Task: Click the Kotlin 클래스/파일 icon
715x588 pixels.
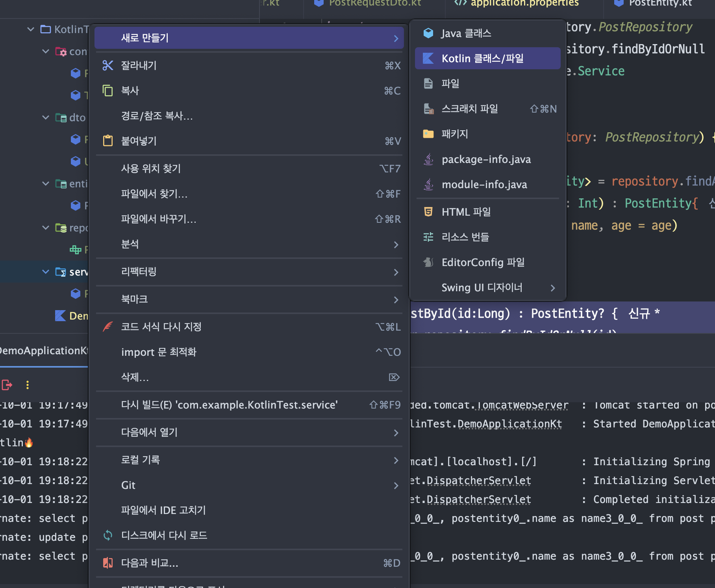Action: click(x=428, y=58)
